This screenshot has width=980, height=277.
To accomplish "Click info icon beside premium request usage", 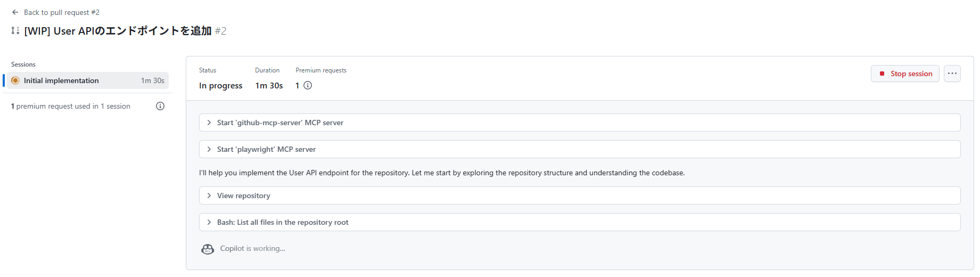I will 160,106.
